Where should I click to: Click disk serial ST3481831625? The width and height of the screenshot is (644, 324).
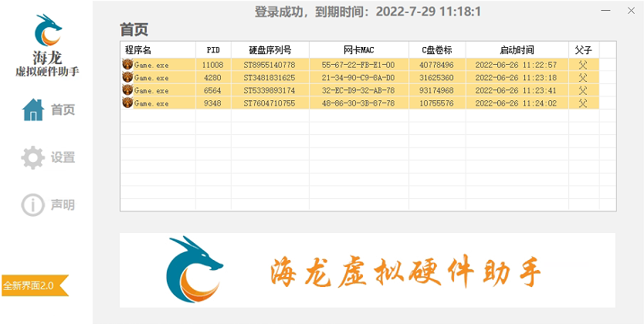[x=269, y=77]
